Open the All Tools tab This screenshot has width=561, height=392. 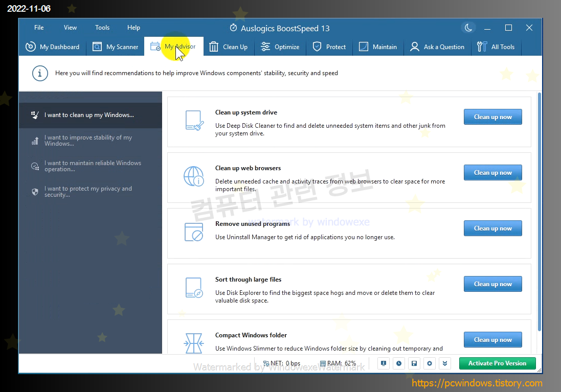(x=496, y=47)
